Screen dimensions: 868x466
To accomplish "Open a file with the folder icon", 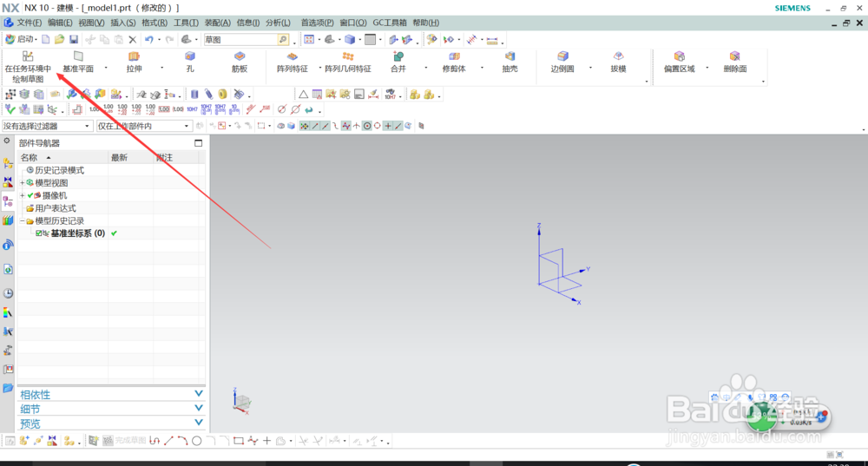I will 59,39.
